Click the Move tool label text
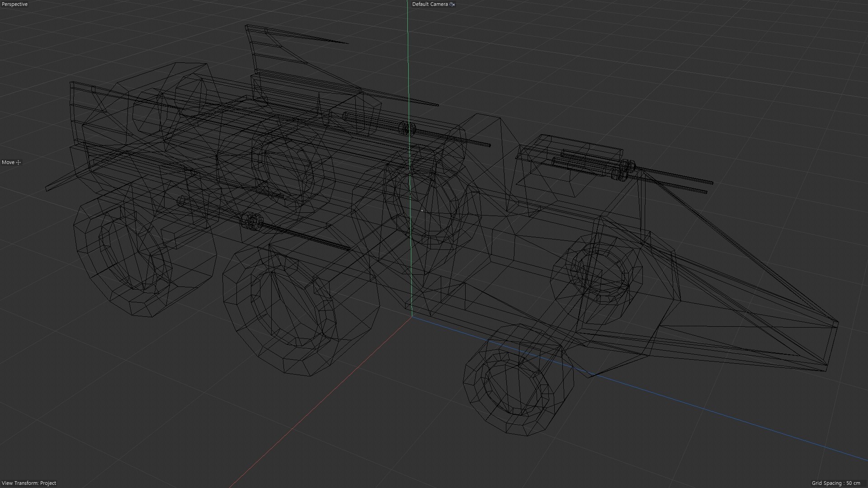The height and width of the screenshot is (488, 868). coord(8,162)
